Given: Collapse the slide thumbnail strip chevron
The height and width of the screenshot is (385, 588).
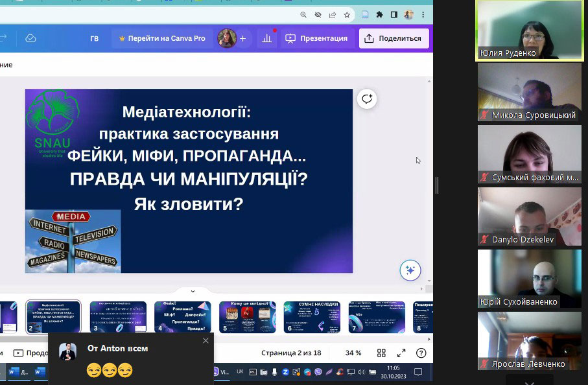Looking at the screenshot, I should pos(193,291).
